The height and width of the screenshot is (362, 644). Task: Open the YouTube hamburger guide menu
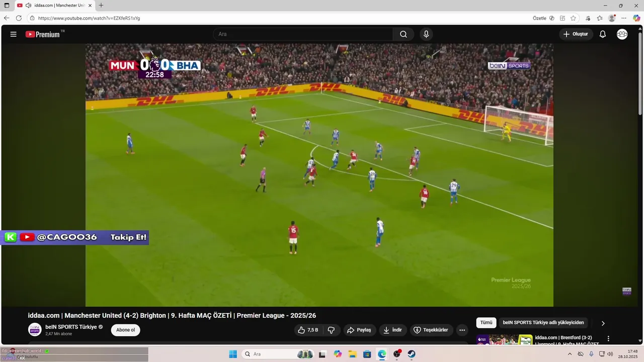tap(14, 34)
